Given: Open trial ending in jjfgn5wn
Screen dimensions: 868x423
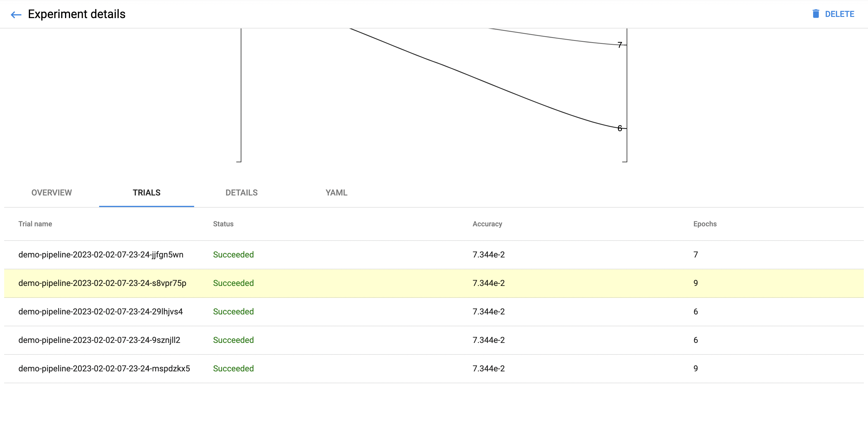Looking at the screenshot, I should coord(101,255).
